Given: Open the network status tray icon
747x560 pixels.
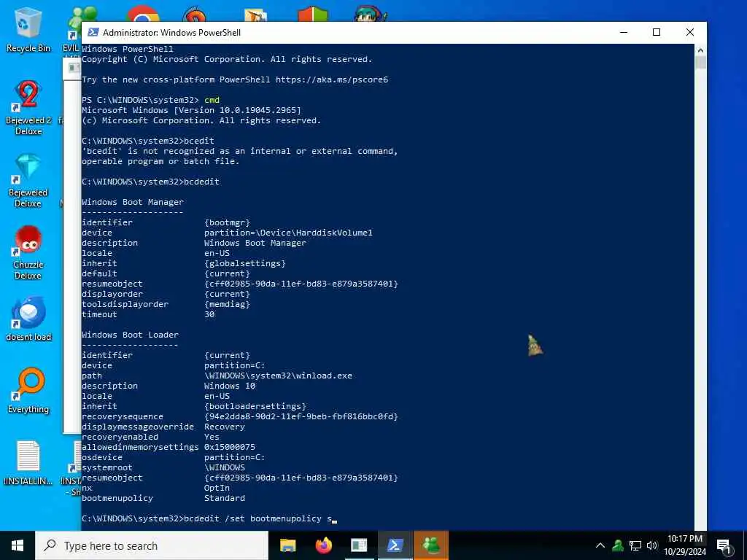Looking at the screenshot, I should point(635,545).
